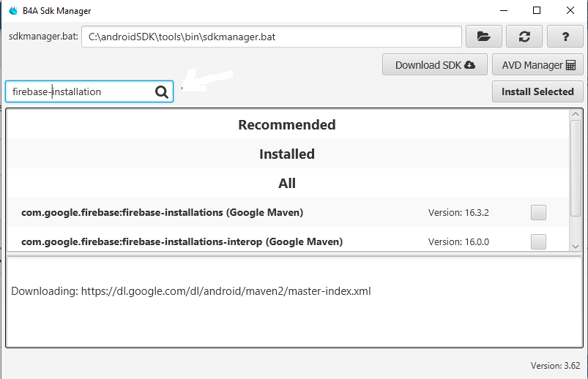Viewport: 588px width, 379px height.
Task: Focus the firebase search text box
Action: point(81,91)
